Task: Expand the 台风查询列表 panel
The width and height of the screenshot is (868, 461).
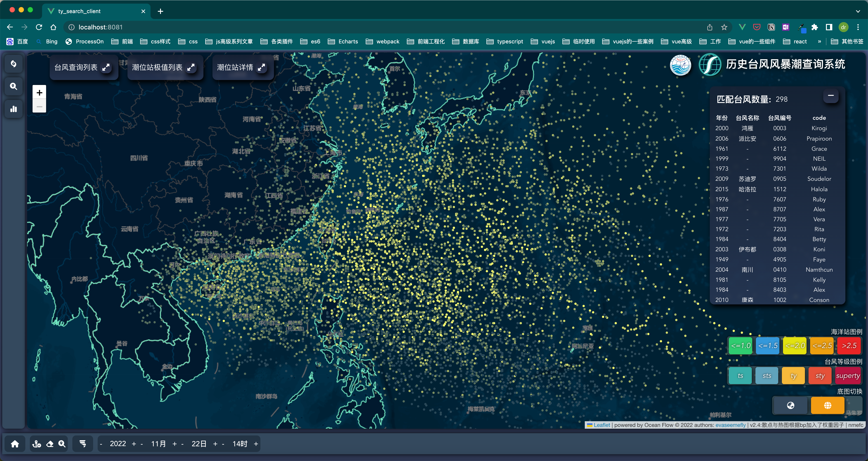Action: pos(106,67)
